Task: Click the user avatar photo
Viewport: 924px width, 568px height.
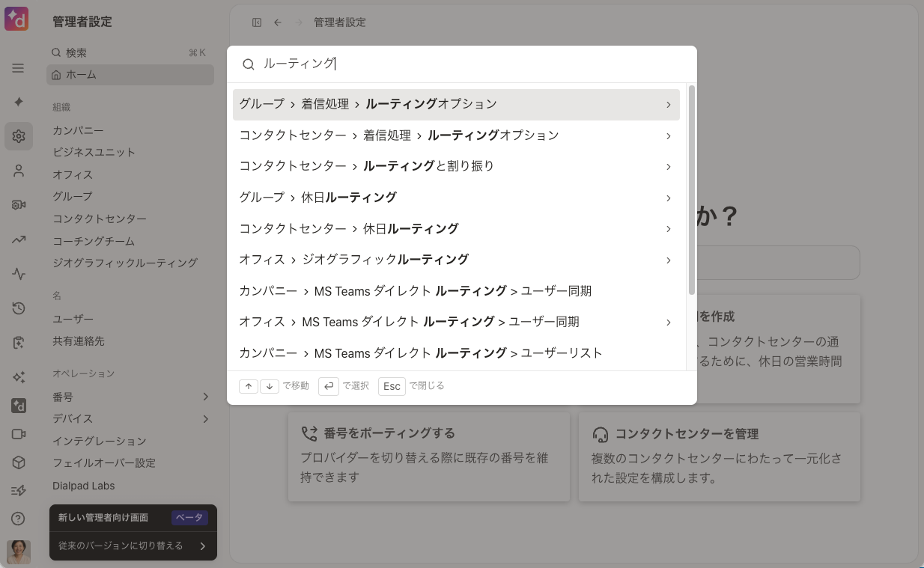Action: click(x=19, y=552)
